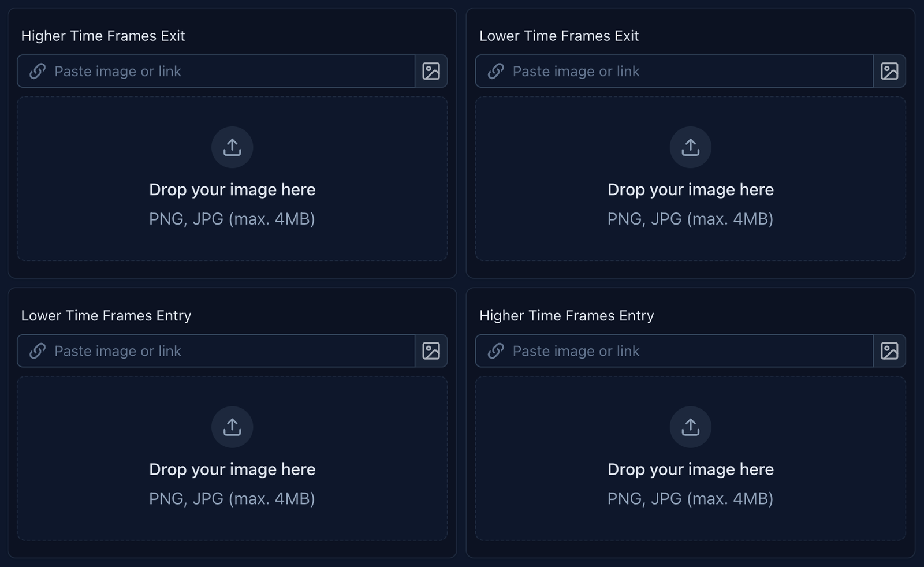
Task: Click image picker icon for Higher Time Frames Entry
Action: tap(889, 351)
